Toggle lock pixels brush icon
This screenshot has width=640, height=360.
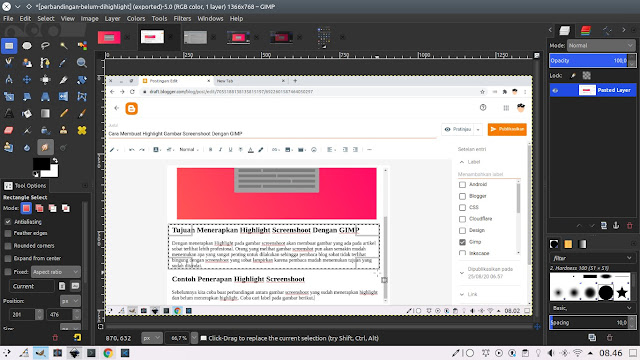point(573,76)
